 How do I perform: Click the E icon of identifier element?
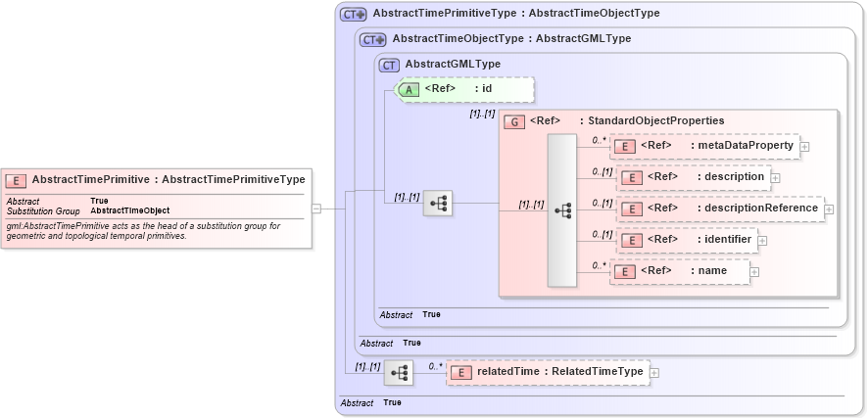coord(632,241)
